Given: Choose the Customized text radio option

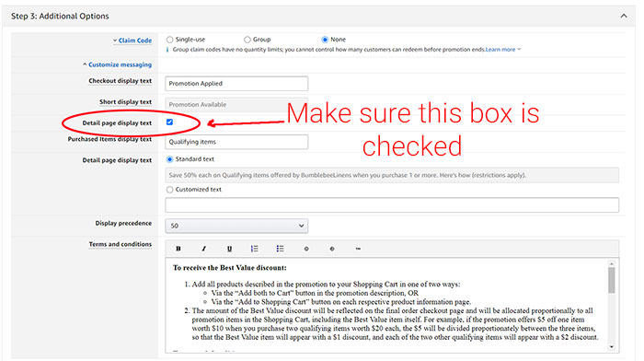Looking at the screenshot, I should 169,190.
